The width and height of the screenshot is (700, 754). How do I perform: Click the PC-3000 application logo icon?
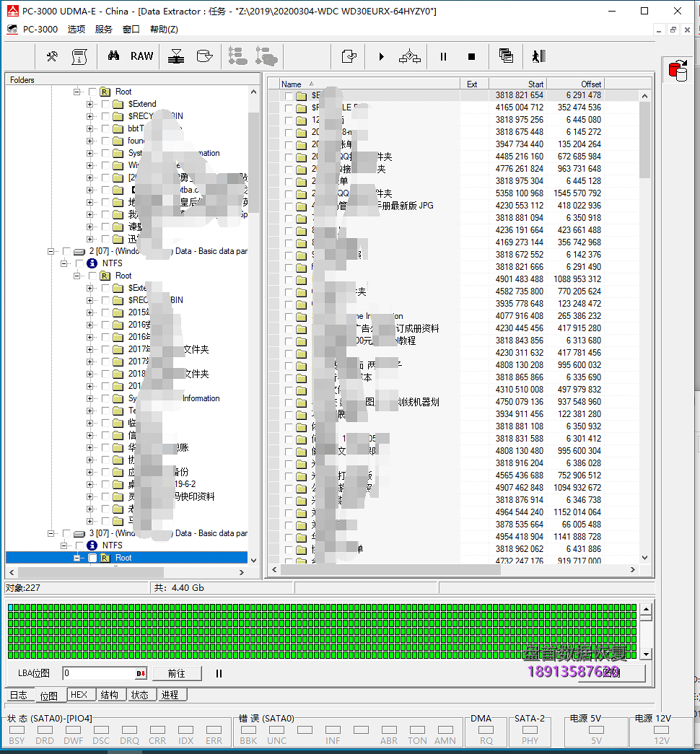(x=12, y=11)
